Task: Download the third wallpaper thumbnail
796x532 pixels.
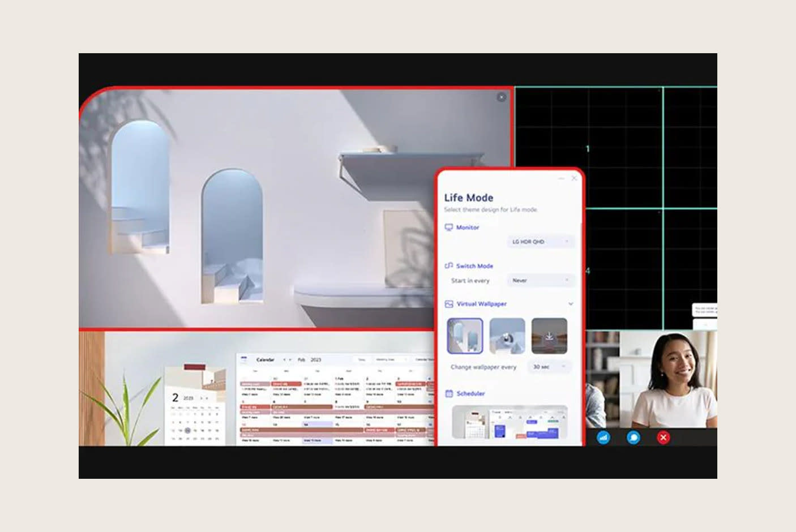Action: (x=549, y=336)
